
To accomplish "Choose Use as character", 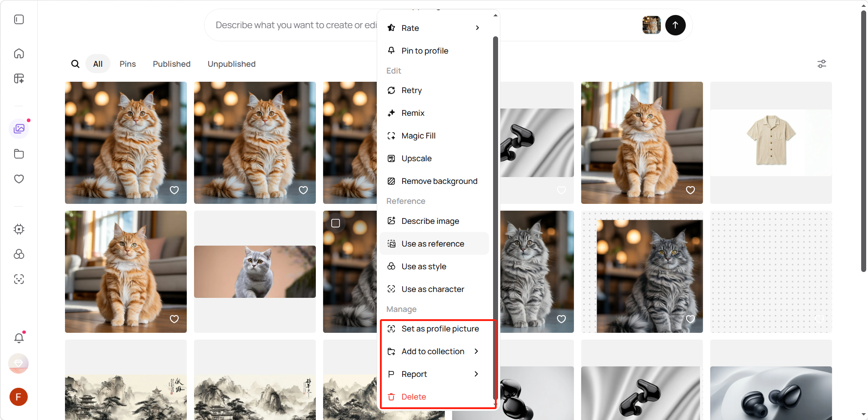I will 434,289.
